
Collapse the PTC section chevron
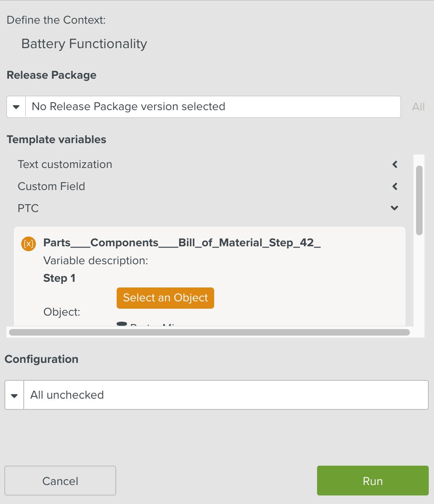pos(394,208)
